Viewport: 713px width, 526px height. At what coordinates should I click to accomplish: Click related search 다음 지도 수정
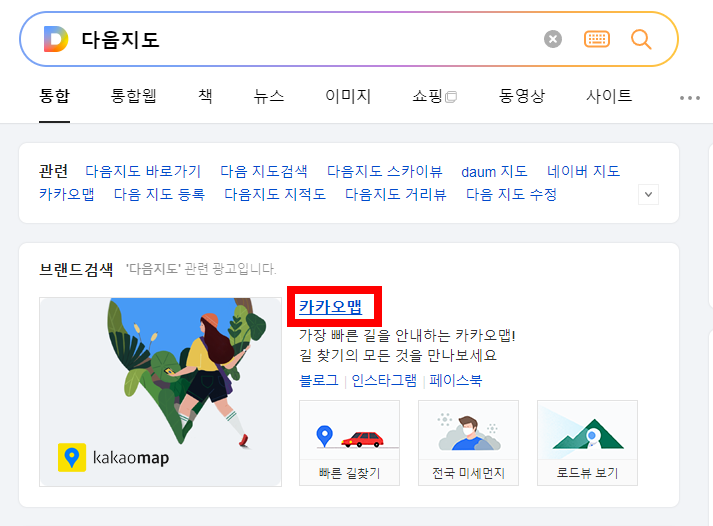click(x=512, y=195)
